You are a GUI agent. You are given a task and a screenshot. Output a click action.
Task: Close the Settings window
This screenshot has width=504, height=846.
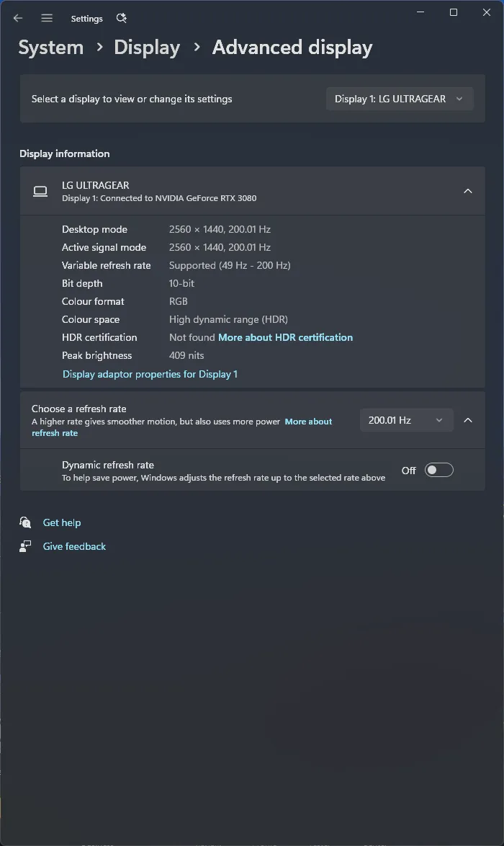click(486, 12)
